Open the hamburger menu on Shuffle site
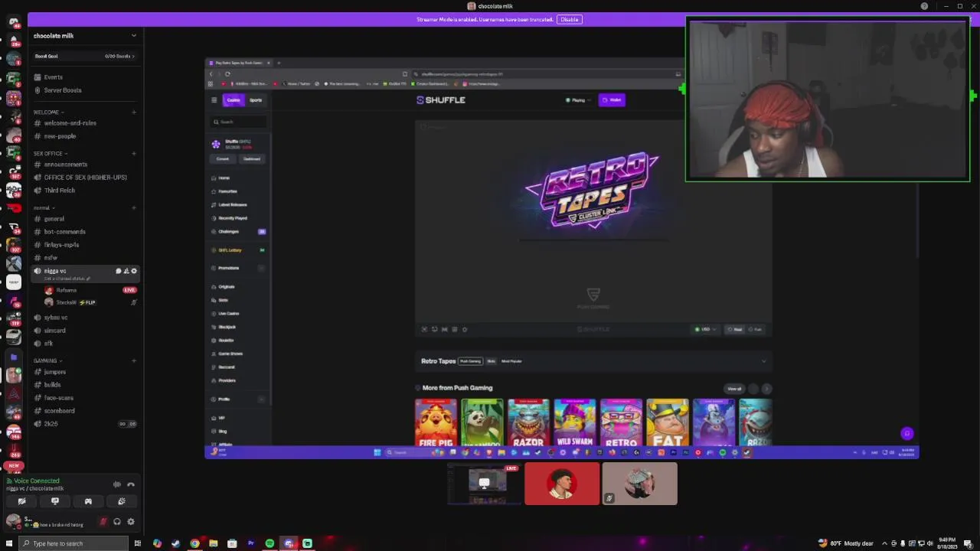Screen dimensions: 980x551 214,100
